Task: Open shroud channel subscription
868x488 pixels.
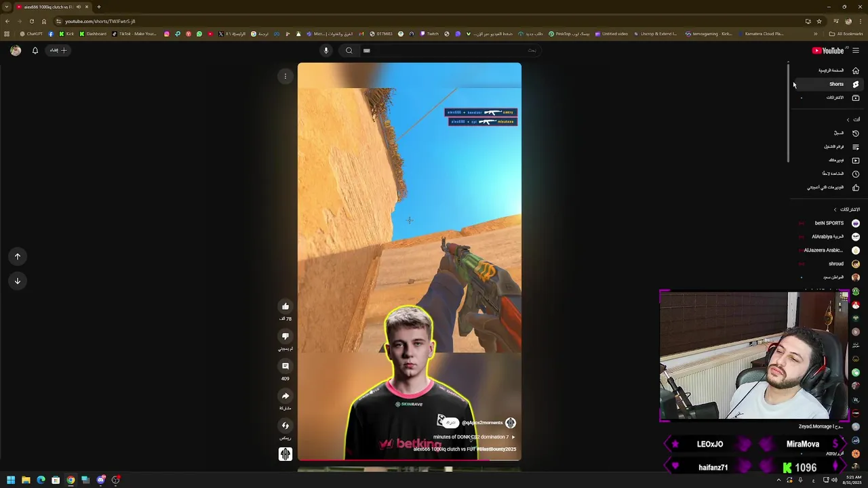Action: tap(829, 264)
